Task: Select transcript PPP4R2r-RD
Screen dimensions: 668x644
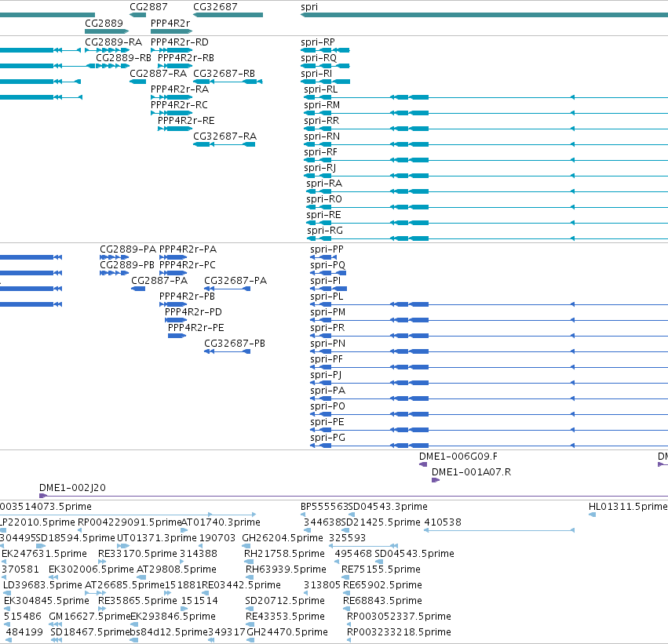Action: tap(180, 42)
